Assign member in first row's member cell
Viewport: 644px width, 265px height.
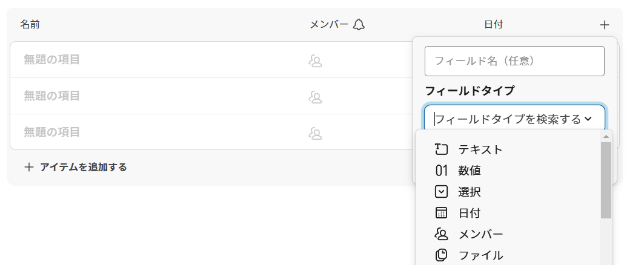(x=315, y=61)
